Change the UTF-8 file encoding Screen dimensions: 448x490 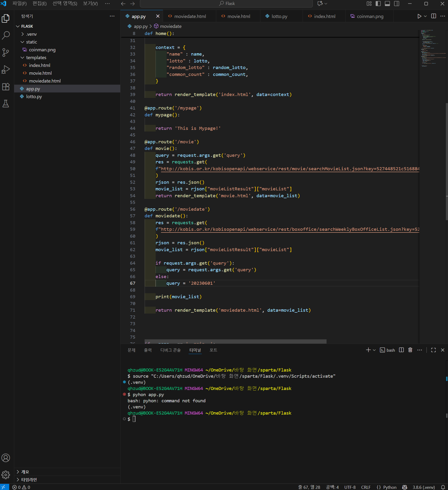point(350,487)
